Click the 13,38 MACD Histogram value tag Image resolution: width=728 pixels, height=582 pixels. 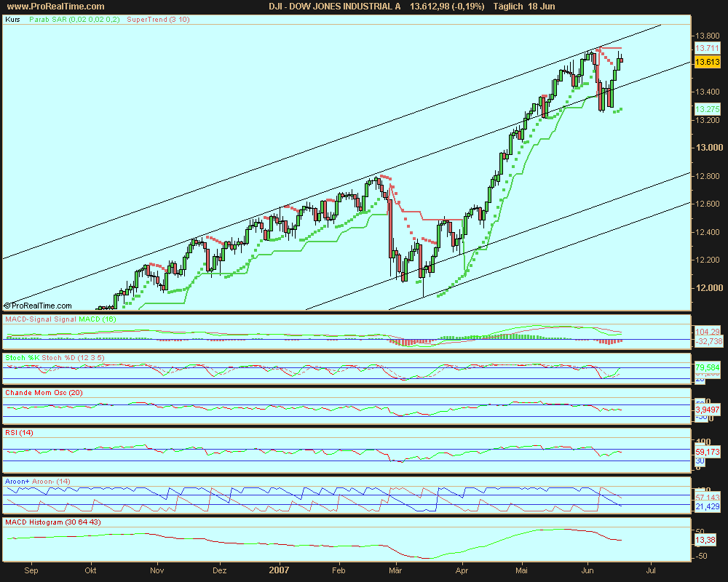(705, 541)
